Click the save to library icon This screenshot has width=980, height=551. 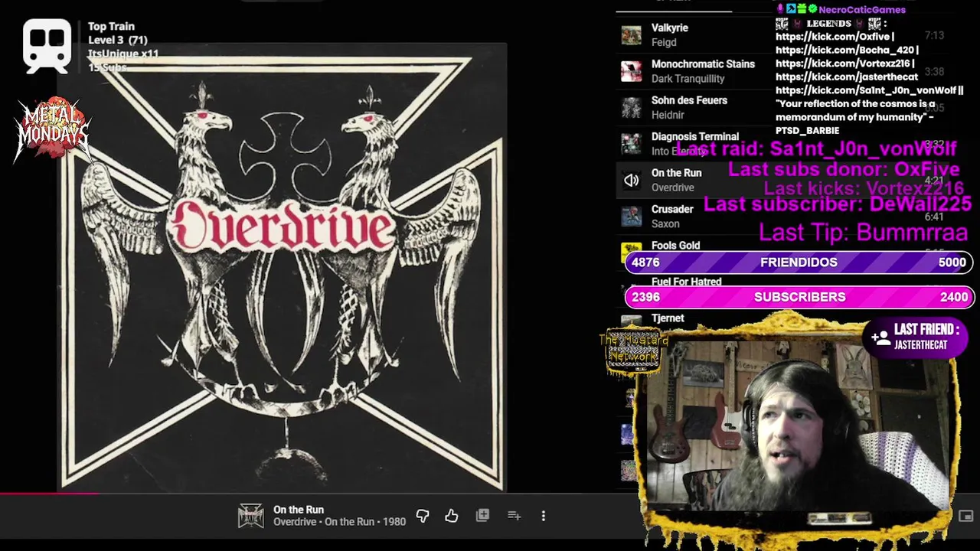coord(482,516)
